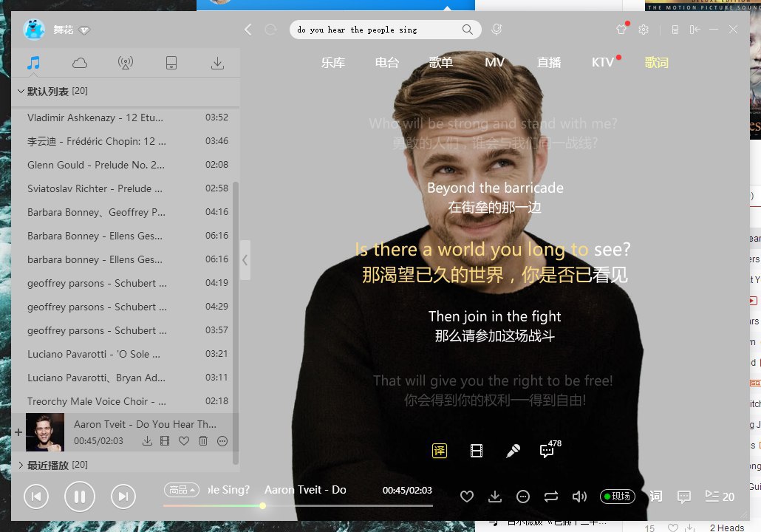Screen dimensions: 761x532
Task: Switch to the 歌单 playlists tab
Action: [x=441, y=63]
